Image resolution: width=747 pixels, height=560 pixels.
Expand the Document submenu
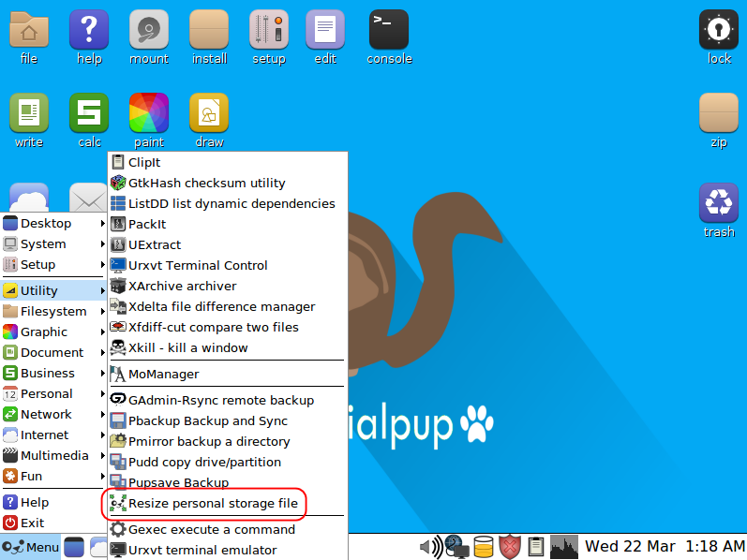pos(53,352)
